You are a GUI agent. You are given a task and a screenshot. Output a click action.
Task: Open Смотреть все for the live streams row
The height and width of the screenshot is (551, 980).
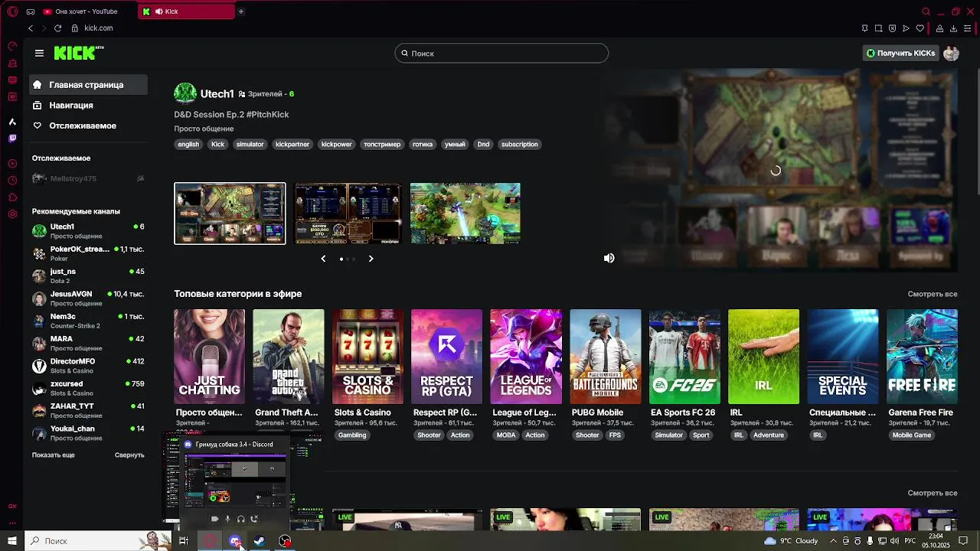(x=933, y=493)
